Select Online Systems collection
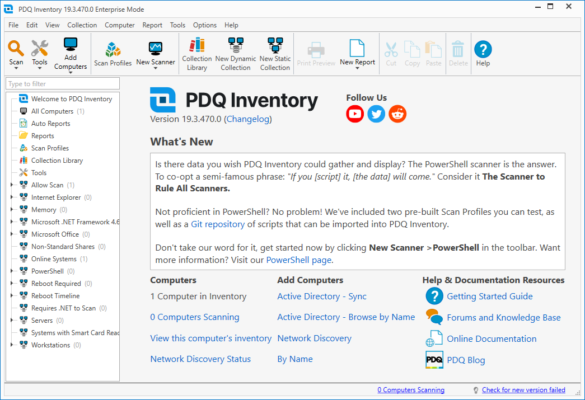This screenshot has width=585, height=400. pos(54,259)
